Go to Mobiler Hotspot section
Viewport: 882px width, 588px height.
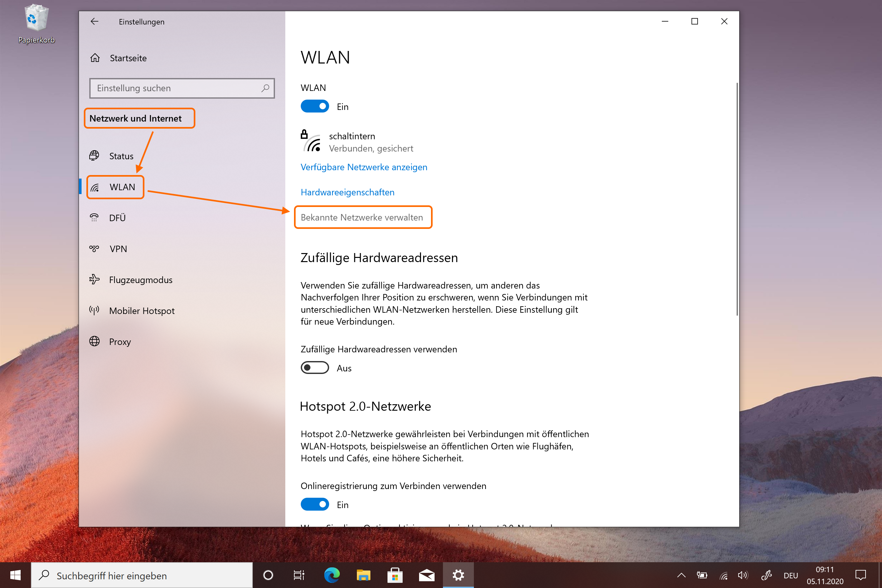coord(142,310)
